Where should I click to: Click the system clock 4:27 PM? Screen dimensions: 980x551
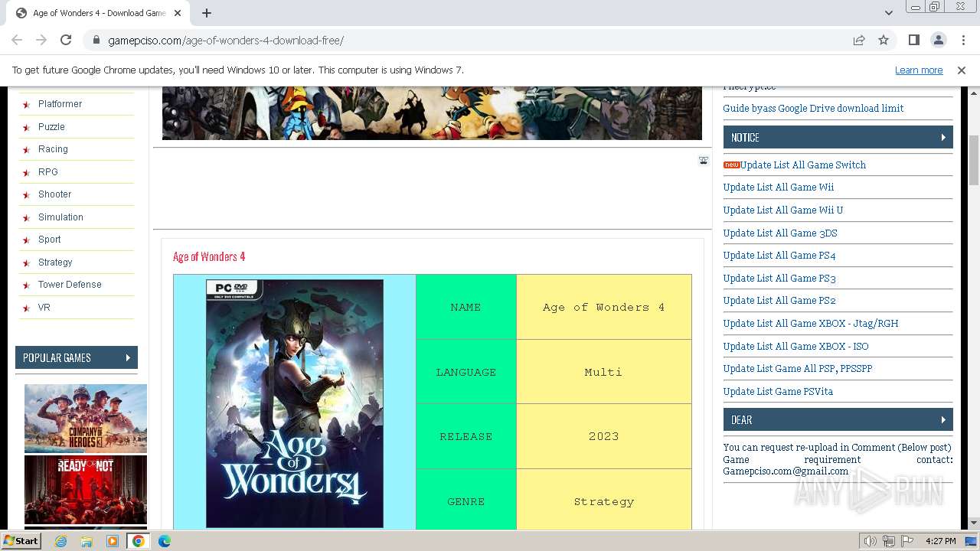[940, 541]
